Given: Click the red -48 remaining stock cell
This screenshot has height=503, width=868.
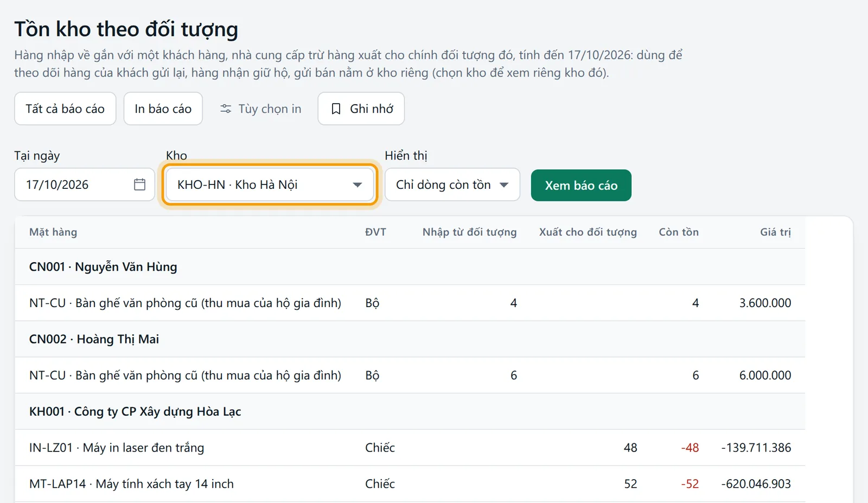Looking at the screenshot, I should click(690, 448).
